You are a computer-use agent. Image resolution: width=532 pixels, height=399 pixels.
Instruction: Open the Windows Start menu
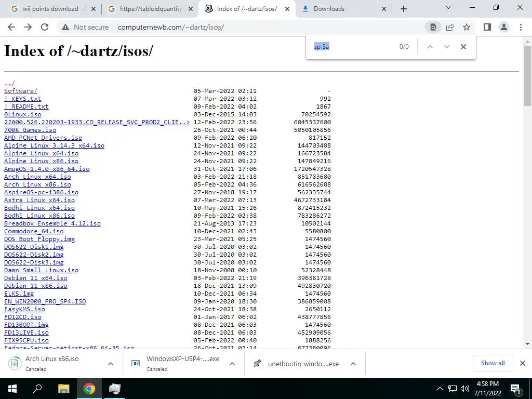(12, 389)
